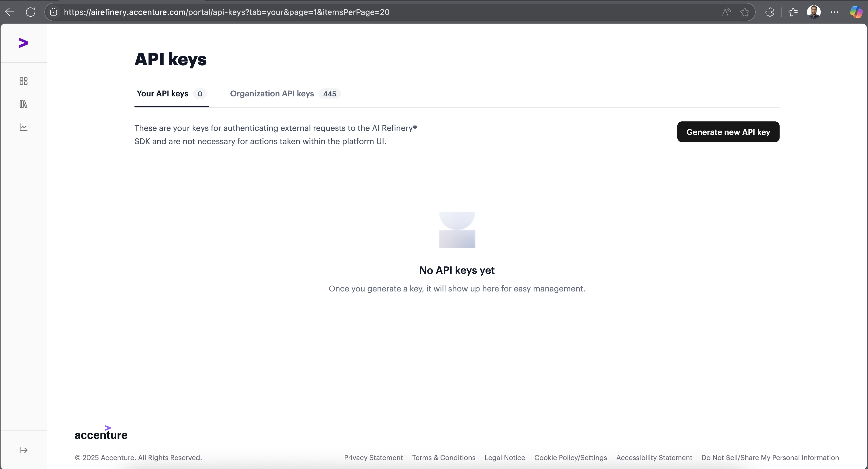The width and height of the screenshot is (868, 469).
Task: Click the user profile avatar
Action: (x=813, y=12)
